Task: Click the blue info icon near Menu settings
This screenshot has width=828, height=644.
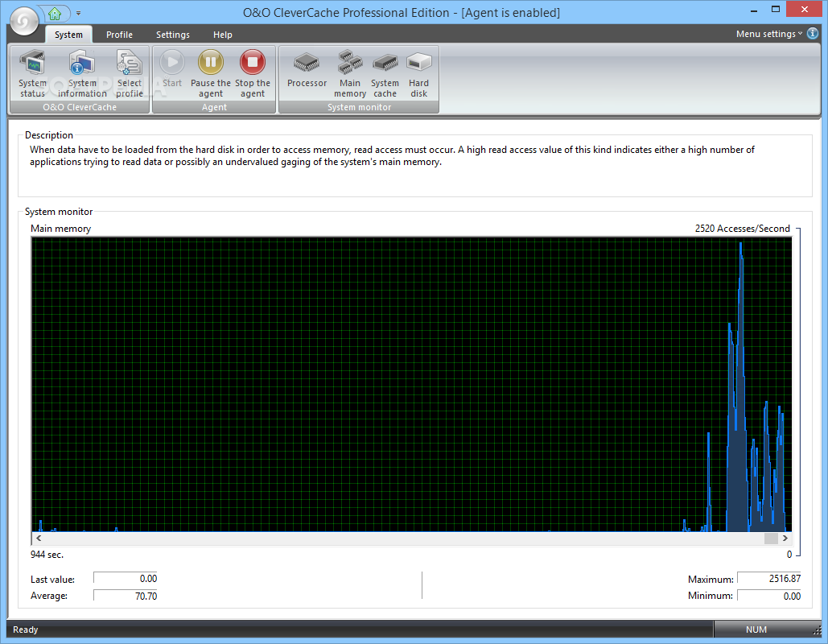Action: click(x=813, y=33)
